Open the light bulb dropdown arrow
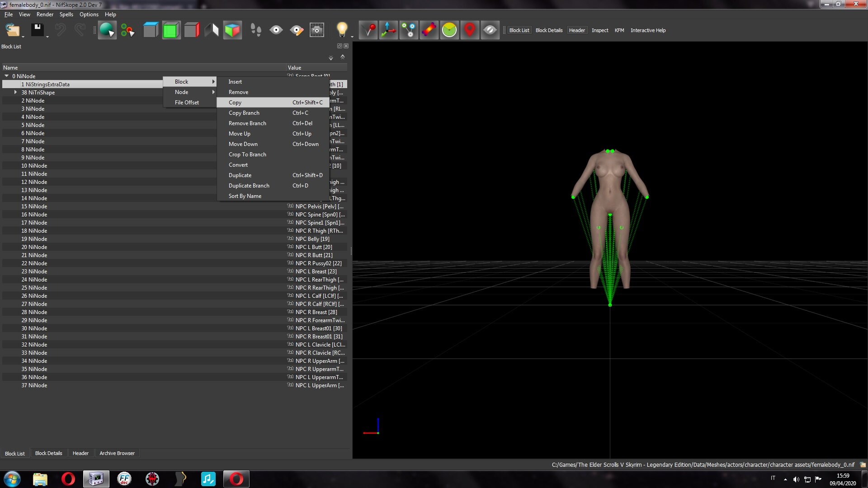 [x=352, y=37]
